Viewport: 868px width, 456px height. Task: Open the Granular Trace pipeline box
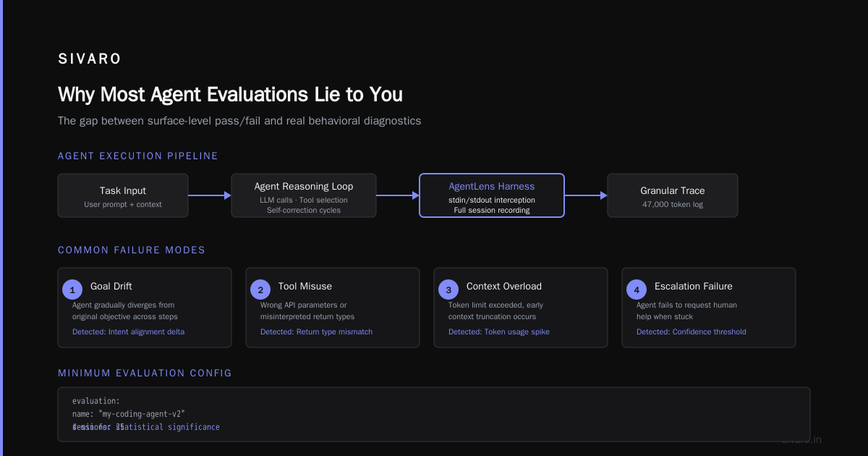pyautogui.click(x=673, y=195)
